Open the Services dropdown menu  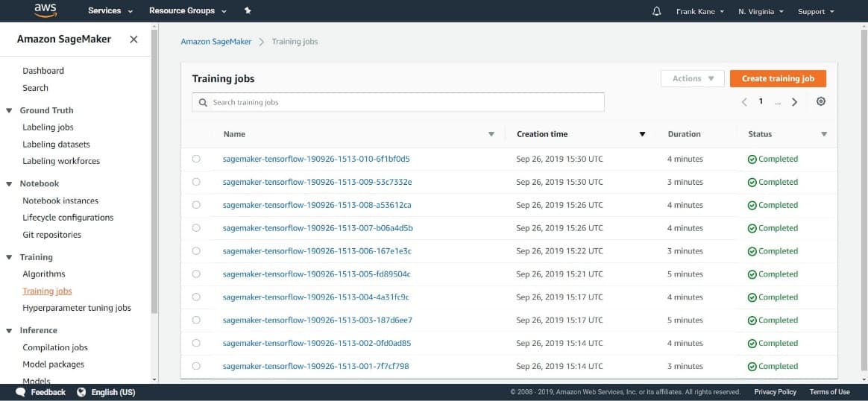(x=110, y=11)
